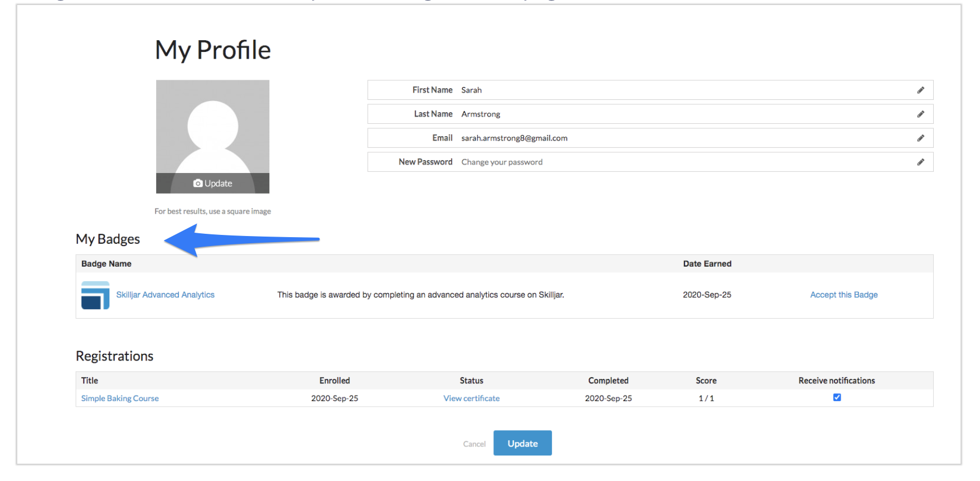This screenshot has width=980, height=481.
Task: Click the Score column header
Action: [x=706, y=381]
